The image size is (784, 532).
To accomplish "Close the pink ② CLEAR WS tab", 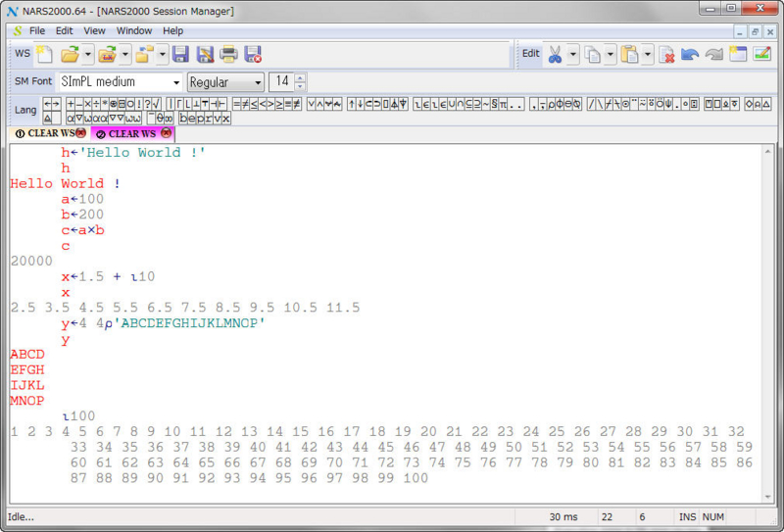I will 166,133.
